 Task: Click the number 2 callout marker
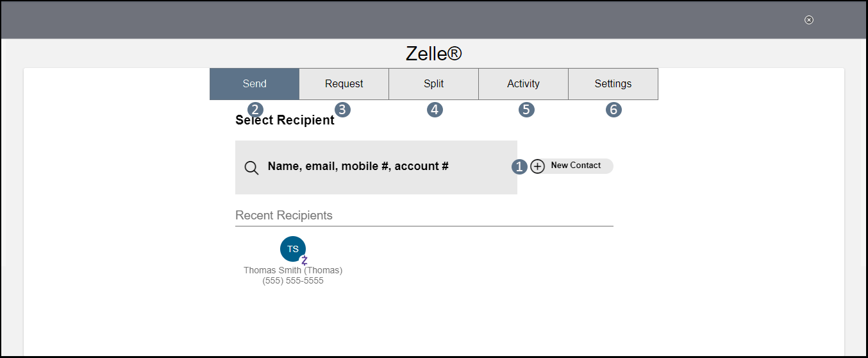coord(255,110)
